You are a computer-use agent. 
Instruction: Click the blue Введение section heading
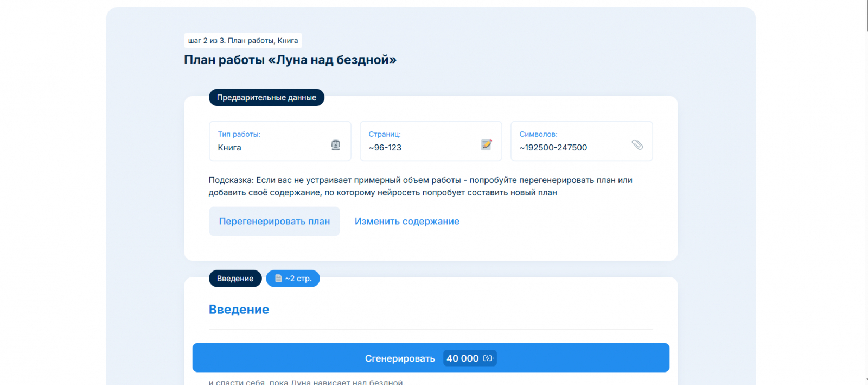coord(239,310)
